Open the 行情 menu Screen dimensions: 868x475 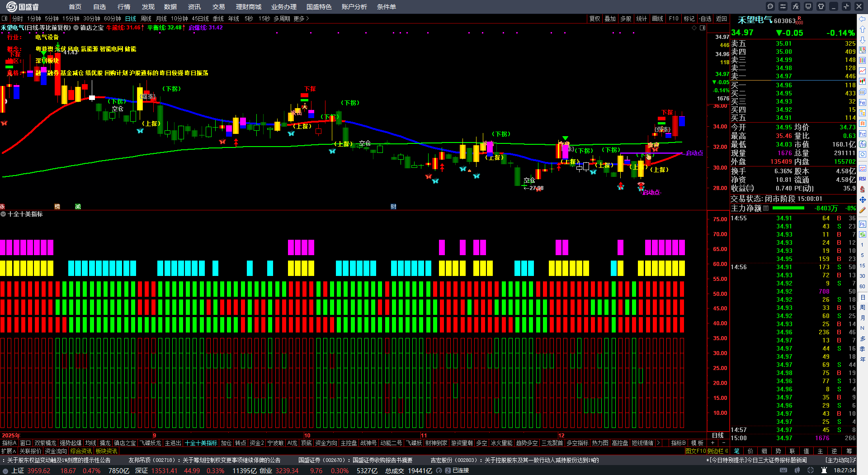tap(124, 7)
